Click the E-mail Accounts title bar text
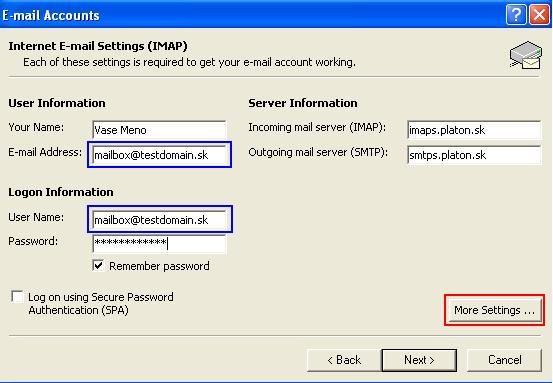 pos(51,15)
